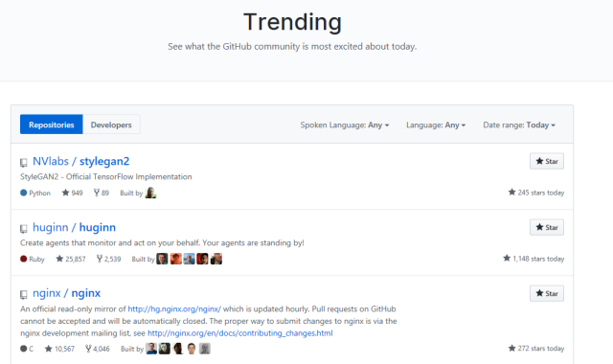Open the forks count of stylegan2

point(102,193)
